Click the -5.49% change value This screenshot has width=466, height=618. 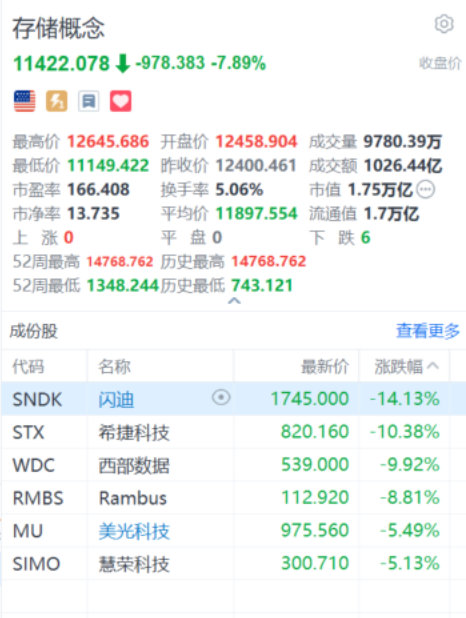tap(410, 530)
